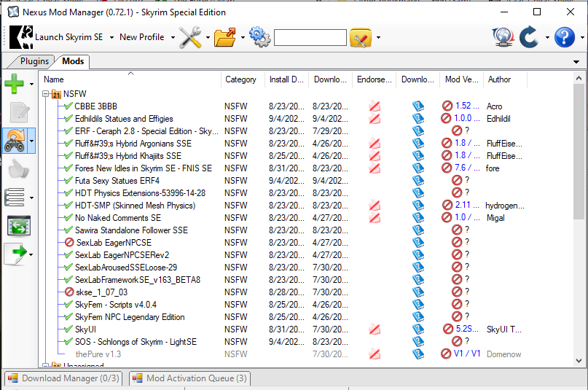This screenshot has width=588, height=390.
Task: Click the export mod list green-arrow icon
Action: coord(15,254)
